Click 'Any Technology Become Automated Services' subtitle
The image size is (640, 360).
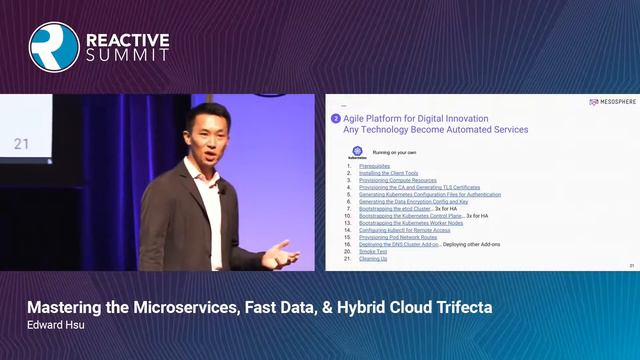tap(436, 130)
